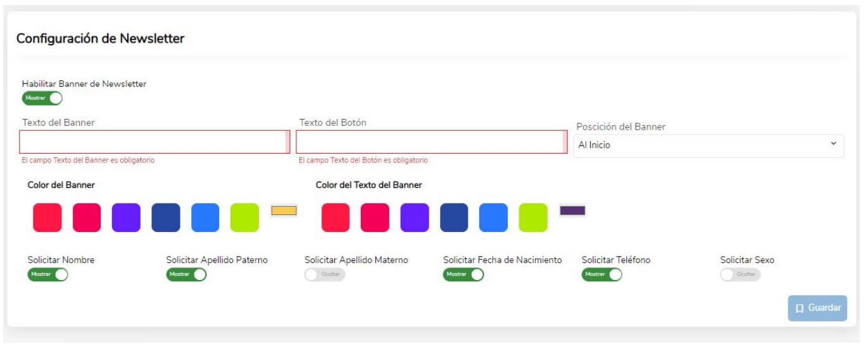Switch off Solicitar Teléfono toggle
868x344 pixels.
(602, 274)
